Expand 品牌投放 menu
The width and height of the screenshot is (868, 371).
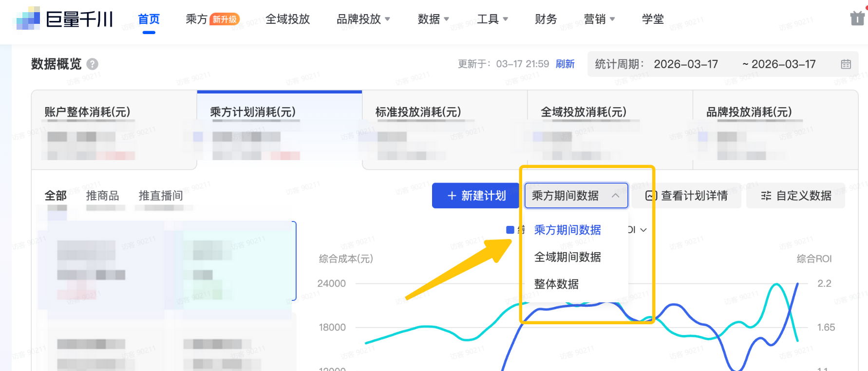pos(363,19)
